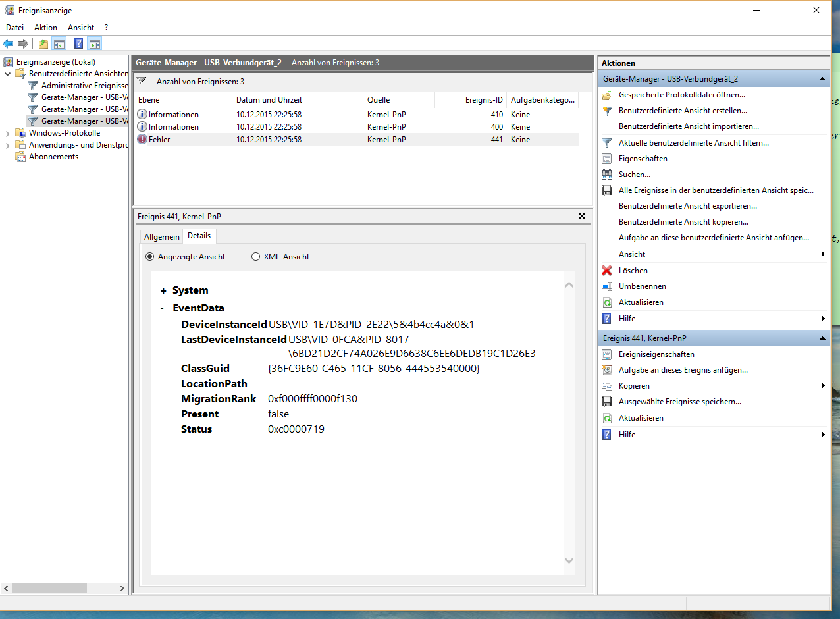840x619 pixels.
Task: Click the filter icon for Aktuelle benutzerdefinierte Ansicht filtern
Action: [607, 143]
